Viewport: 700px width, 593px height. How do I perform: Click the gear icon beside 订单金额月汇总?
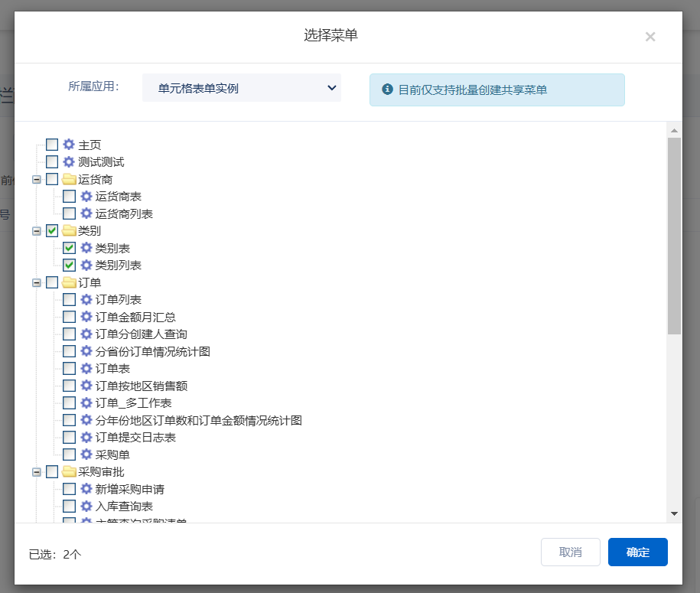click(x=86, y=317)
